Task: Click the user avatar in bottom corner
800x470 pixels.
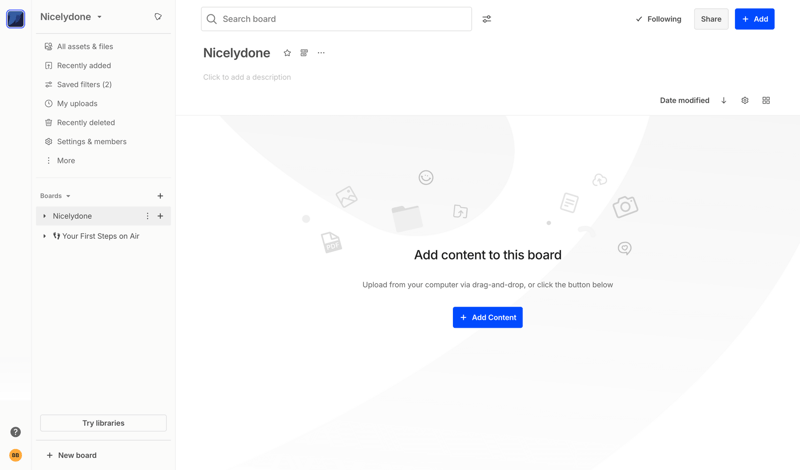Action: (15, 455)
